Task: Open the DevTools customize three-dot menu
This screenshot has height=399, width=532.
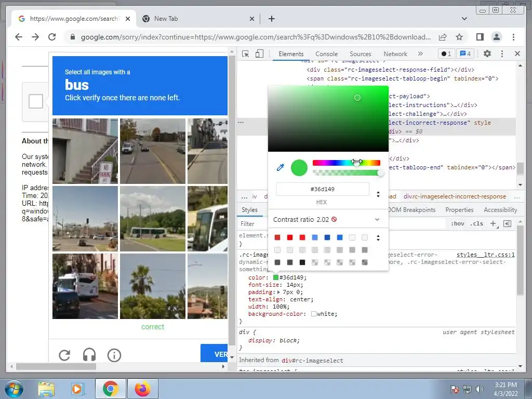Action: coord(502,54)
